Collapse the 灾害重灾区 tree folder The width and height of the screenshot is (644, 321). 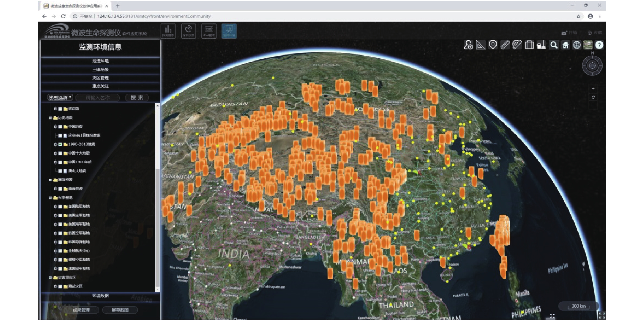pyautogui.click(x=50, y=277)
